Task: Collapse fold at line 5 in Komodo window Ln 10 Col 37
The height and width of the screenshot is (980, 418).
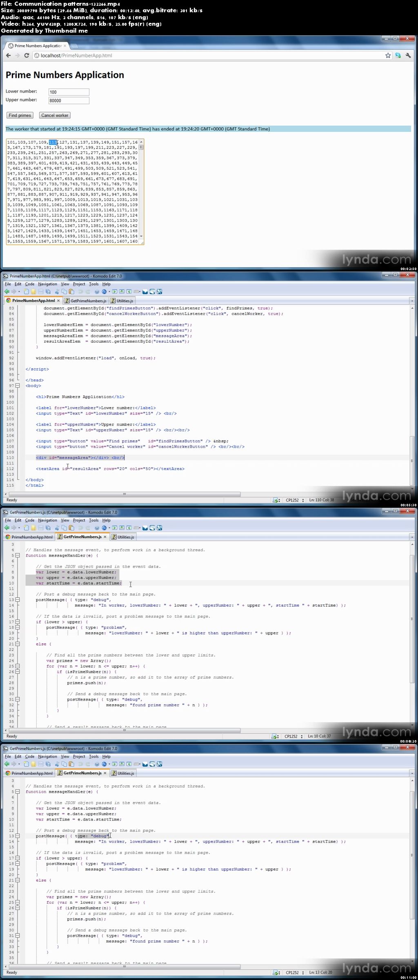Action: click(x=18, y=555)
